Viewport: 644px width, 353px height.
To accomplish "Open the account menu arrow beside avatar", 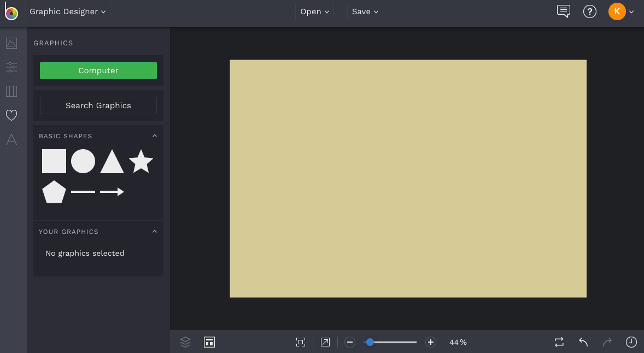I will coord(631,12).
